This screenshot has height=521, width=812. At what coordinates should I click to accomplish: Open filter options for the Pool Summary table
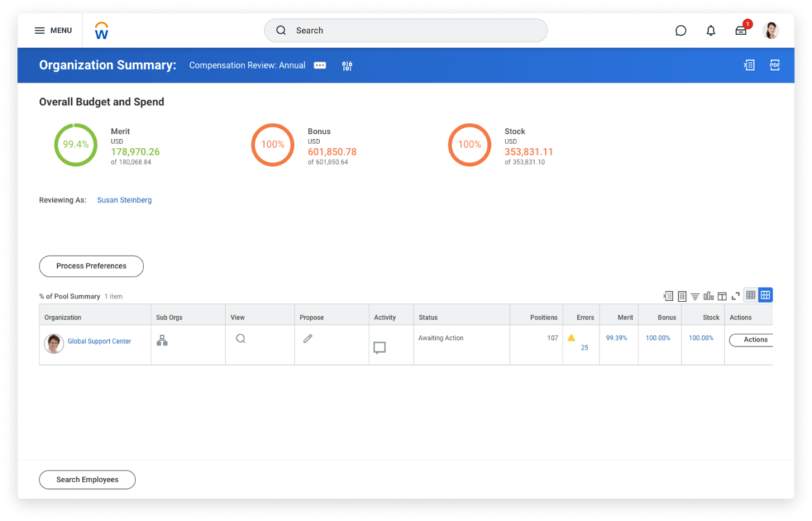[694, 296]
